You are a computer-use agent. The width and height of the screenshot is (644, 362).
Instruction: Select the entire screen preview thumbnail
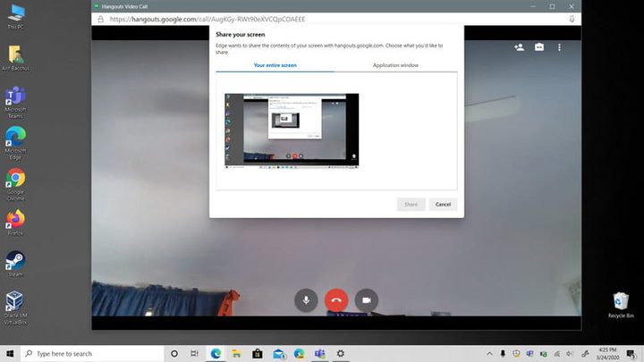point(292,130)
